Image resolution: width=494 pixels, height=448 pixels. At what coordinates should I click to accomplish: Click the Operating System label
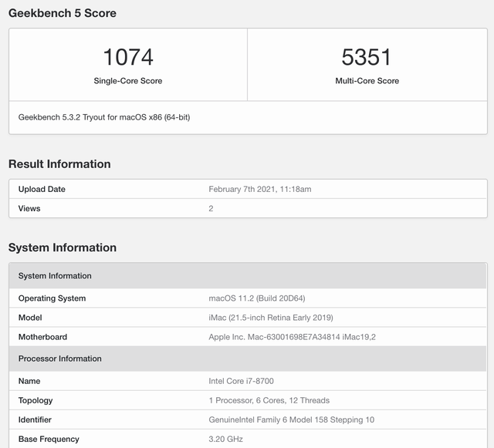point(52,298)
